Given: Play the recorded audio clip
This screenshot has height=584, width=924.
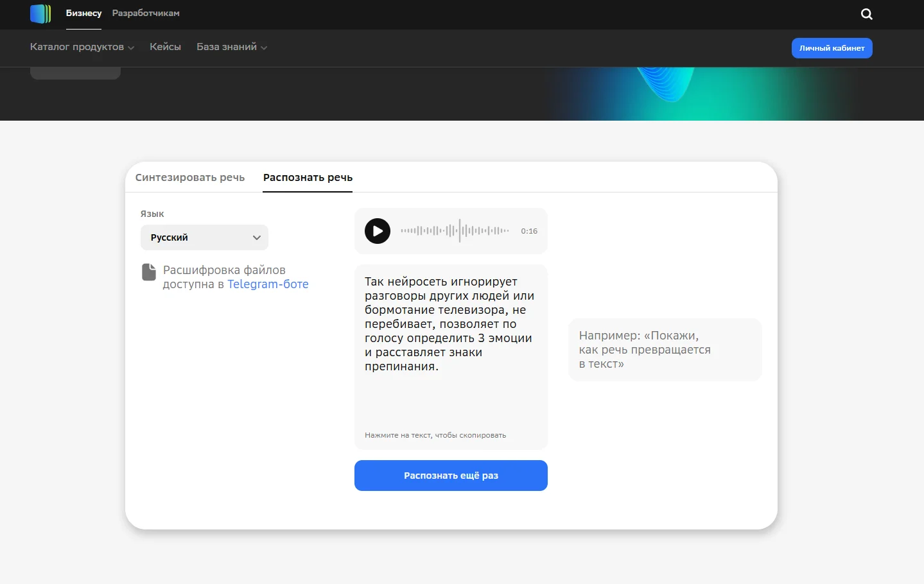Looking at the screenshot, I should [x=378, y=231].
